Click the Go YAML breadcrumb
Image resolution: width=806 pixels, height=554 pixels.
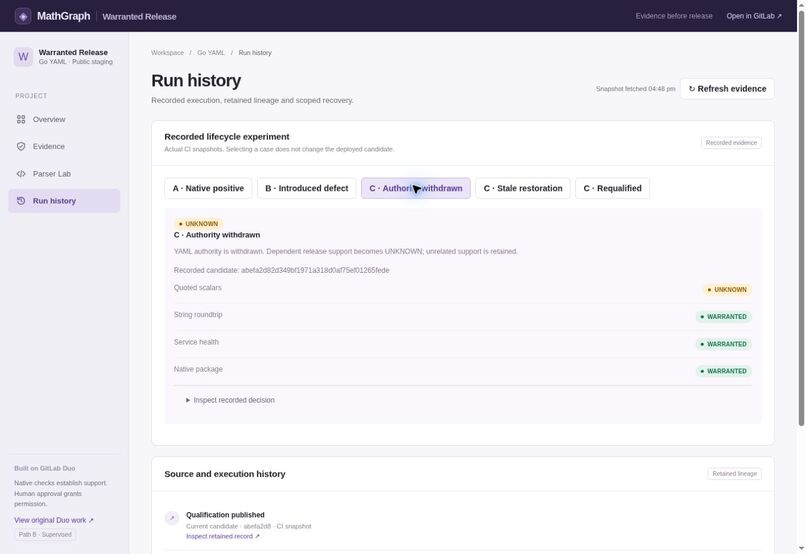(x=211, y=52)
